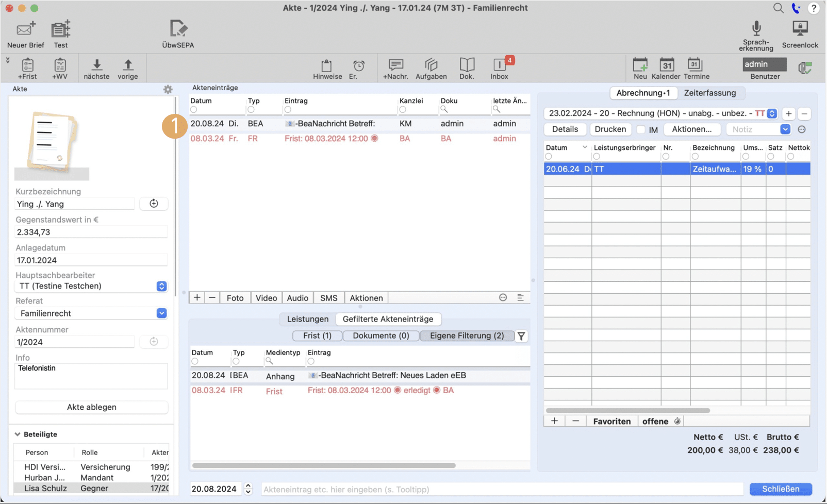Add a new deadline with +Frist
827x504 pixels.
(x=28, y=65)
